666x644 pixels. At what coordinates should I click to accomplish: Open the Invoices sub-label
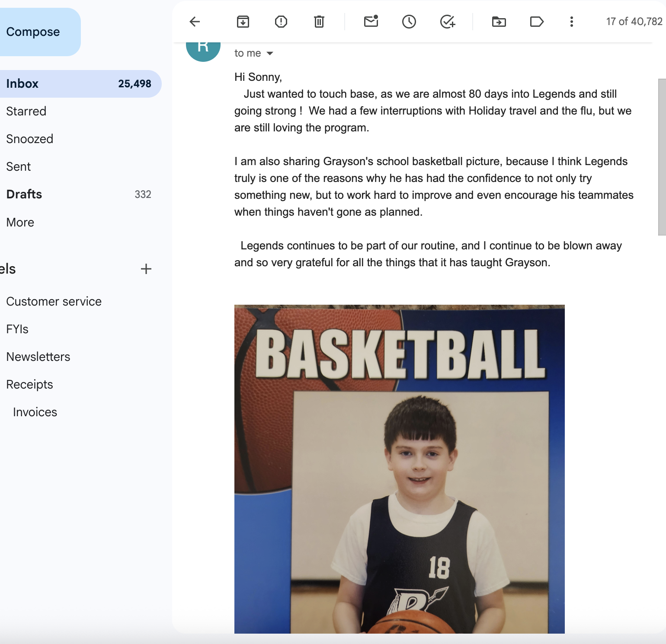point(35,412)
